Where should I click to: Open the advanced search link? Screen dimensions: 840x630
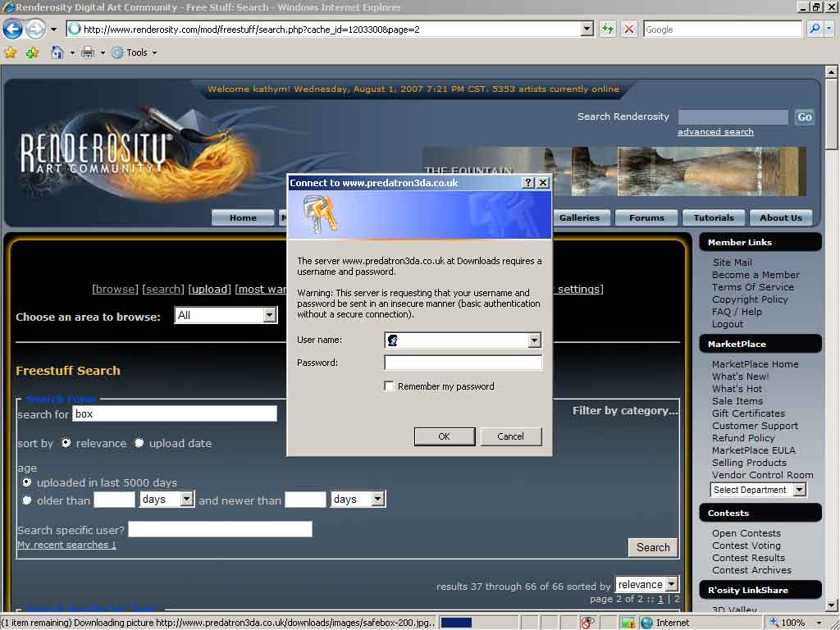pyautogui.click(x=715, y=132)
